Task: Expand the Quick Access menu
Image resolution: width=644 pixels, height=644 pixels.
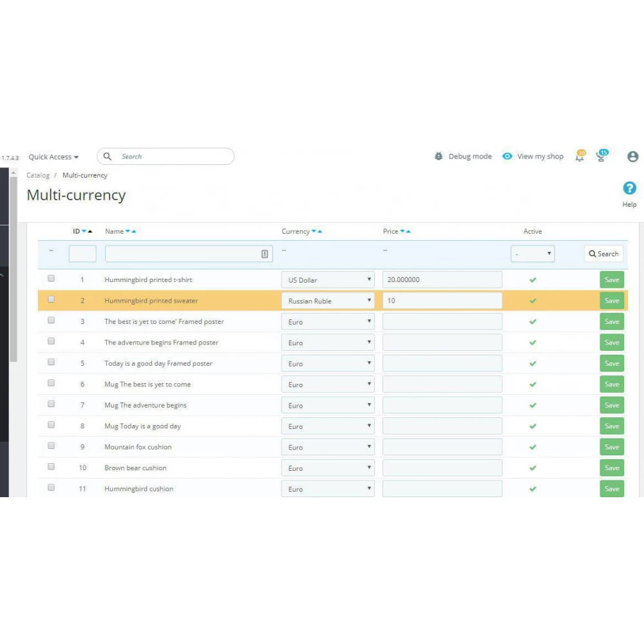Action: 53,157
